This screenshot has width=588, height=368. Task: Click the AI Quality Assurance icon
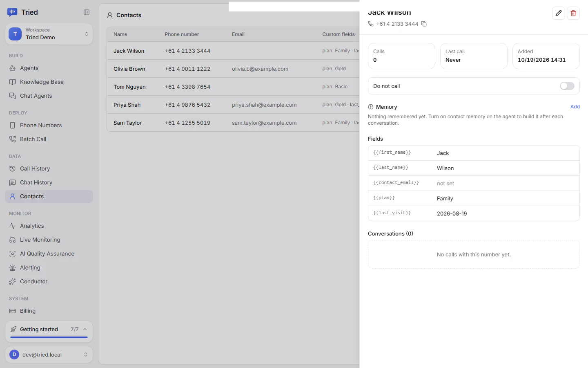pos(13,254)
